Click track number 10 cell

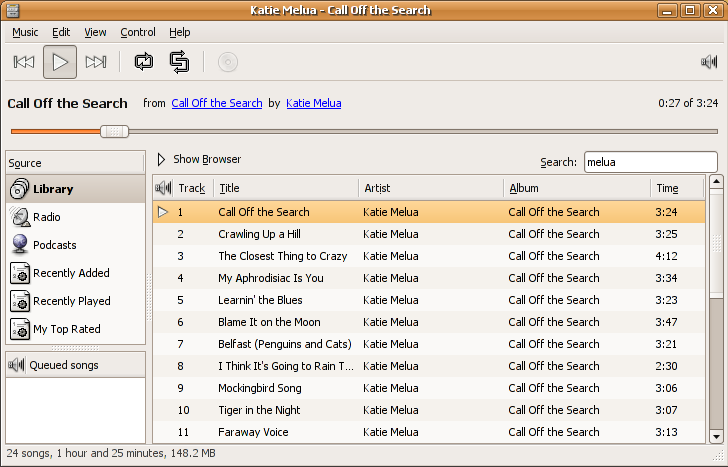coord(183,410)
